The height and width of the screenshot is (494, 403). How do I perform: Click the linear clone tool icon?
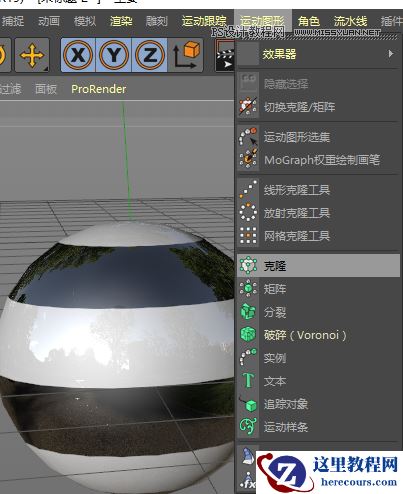248,189
